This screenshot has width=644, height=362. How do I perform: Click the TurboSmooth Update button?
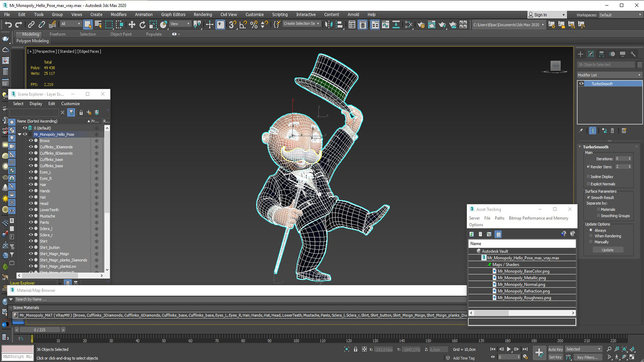click(607, 250)
